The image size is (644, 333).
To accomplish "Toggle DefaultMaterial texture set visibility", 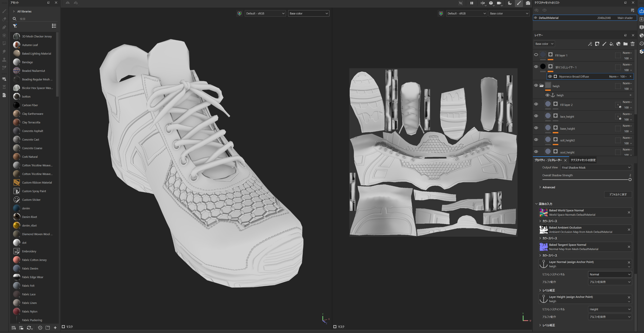I will click(x=535, y=18).
